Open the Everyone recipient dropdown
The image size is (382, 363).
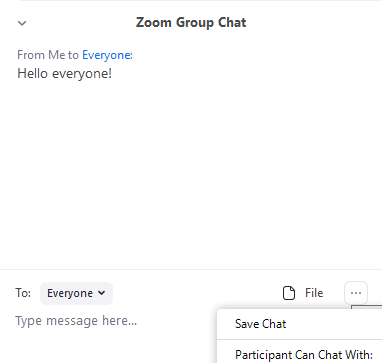[x=76, y=293]
